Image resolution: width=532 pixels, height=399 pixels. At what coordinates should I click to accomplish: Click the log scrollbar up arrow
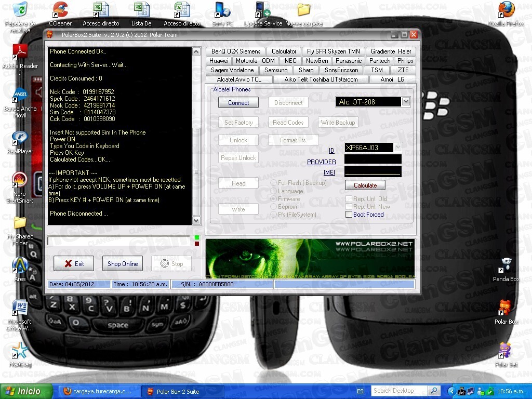[196, 51]
